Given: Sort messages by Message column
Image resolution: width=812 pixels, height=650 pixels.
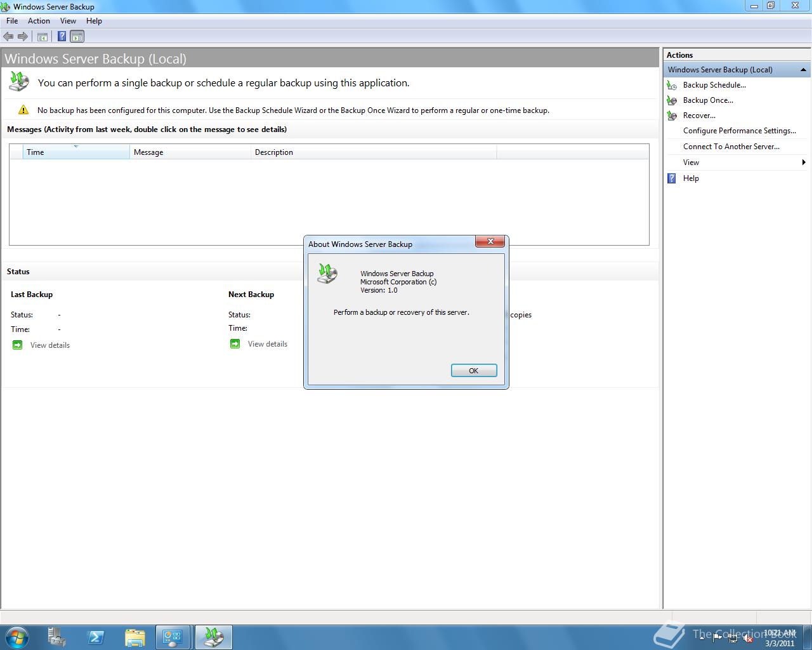Looking at the screenshot, I should [x=190, y=152].
